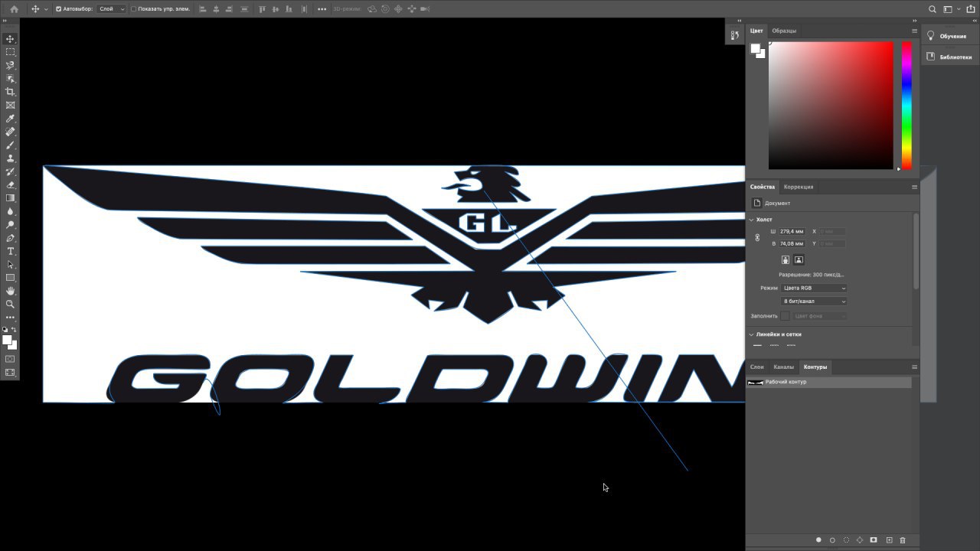Select the Lasso tool
This screenshot has width=980, height=551.
pos(10,65)
